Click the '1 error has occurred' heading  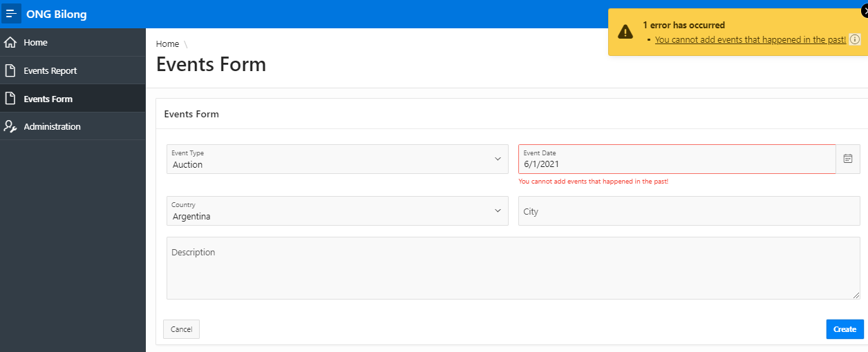683,25
